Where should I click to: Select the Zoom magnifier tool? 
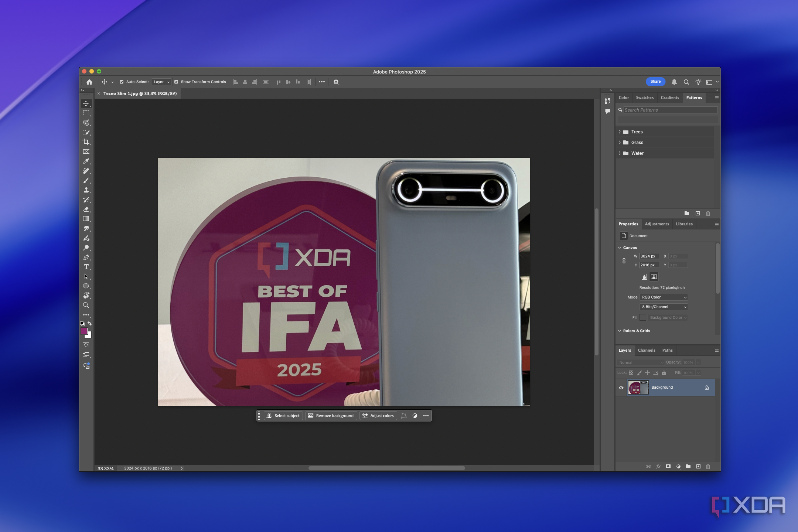tap(86, 306)
